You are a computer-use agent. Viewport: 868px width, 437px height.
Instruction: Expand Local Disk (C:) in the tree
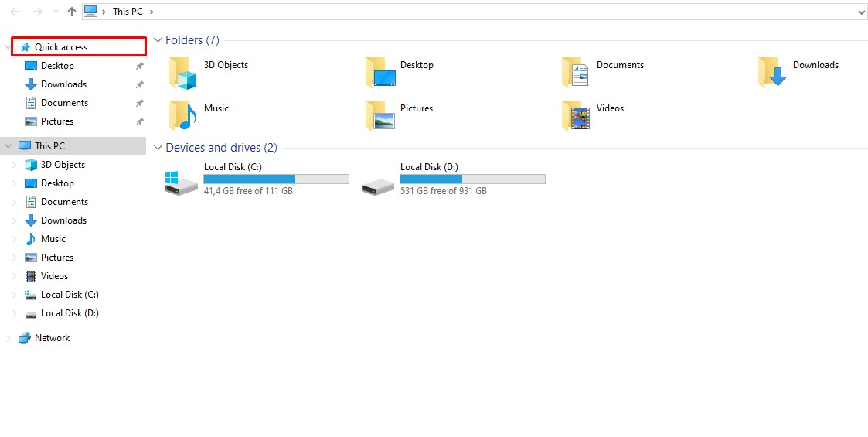(x=15, y=295)
